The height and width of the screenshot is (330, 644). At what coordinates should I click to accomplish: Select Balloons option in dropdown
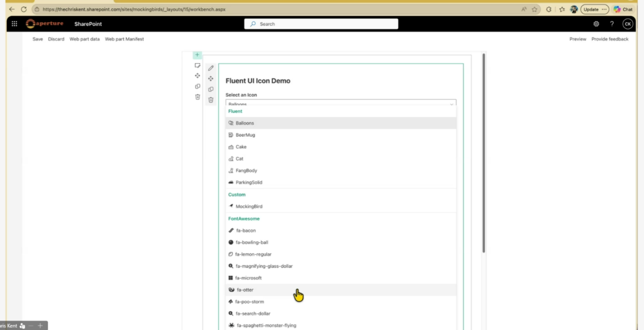245,123
